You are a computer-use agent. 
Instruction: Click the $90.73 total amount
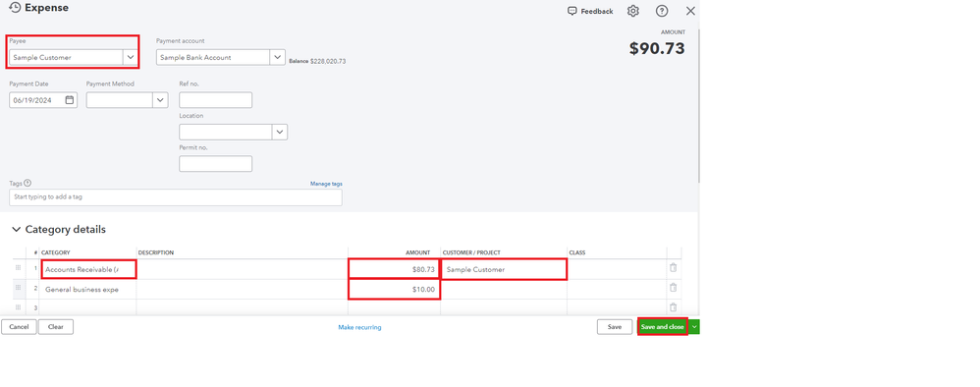(657, 48)
